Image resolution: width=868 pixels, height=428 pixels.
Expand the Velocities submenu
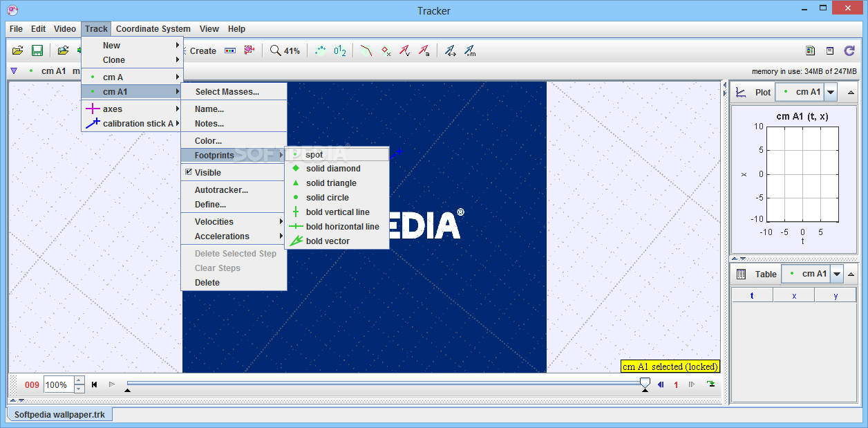click(234, 222)
